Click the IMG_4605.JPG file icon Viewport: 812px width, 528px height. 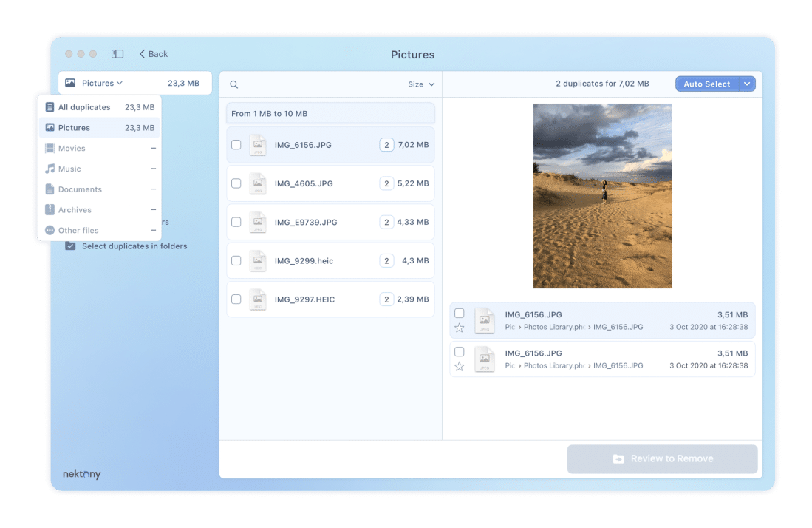click(257, 183)
